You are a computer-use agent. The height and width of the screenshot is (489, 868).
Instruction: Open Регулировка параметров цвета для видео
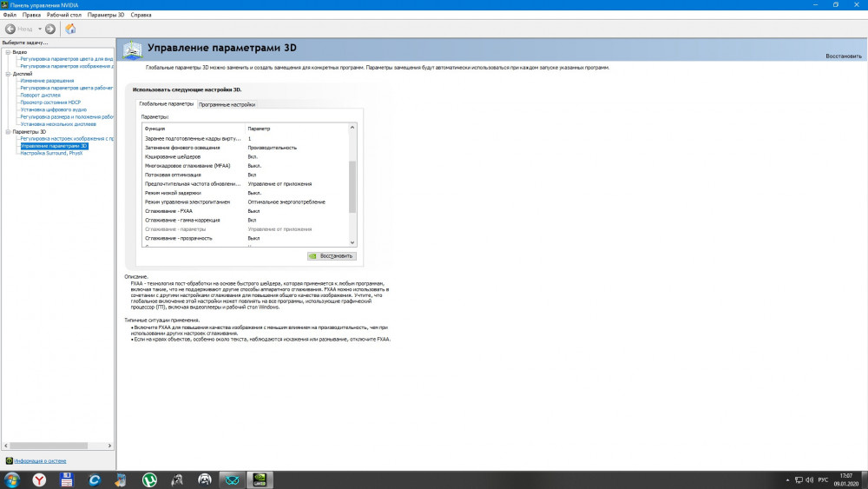(67, 59)
